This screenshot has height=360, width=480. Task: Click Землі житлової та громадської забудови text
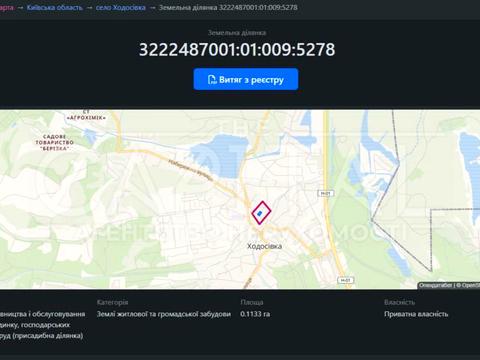(x=164, y=314)
